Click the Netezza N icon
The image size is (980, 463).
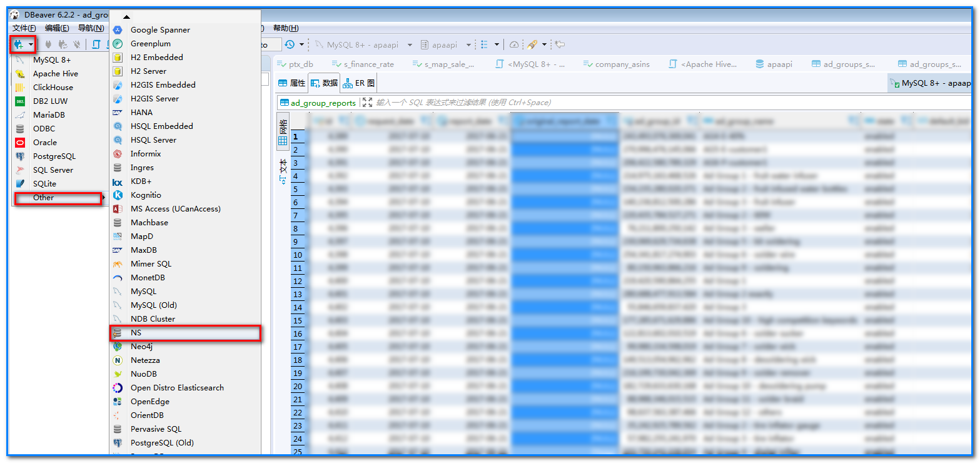point(118,360)
